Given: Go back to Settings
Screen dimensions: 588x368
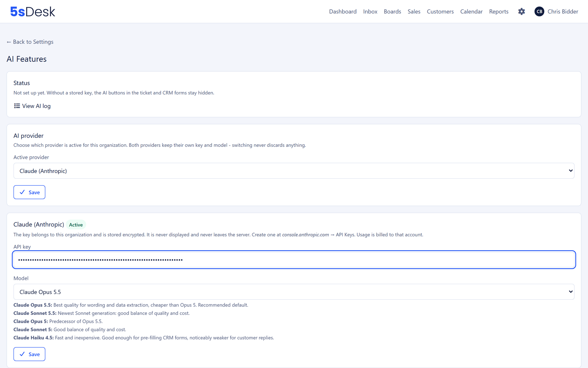Looking at the screenshot, I should (x=30, y=42).
